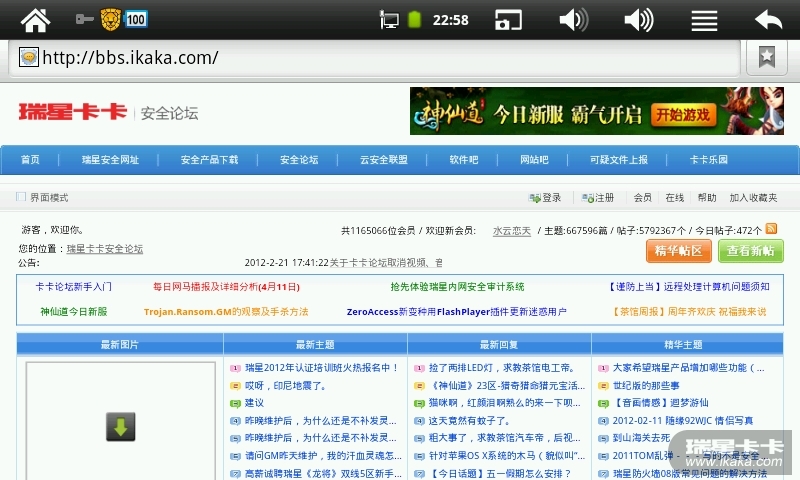Click the 精华帖区 orange button
The image size is (800, 480).
pyautogui.click(x=679, y=251)
